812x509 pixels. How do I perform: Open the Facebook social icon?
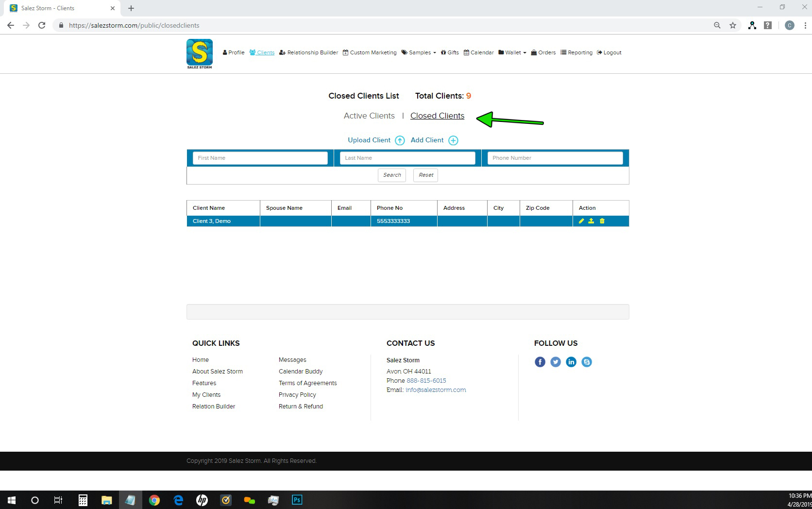[x=540, y=362]
